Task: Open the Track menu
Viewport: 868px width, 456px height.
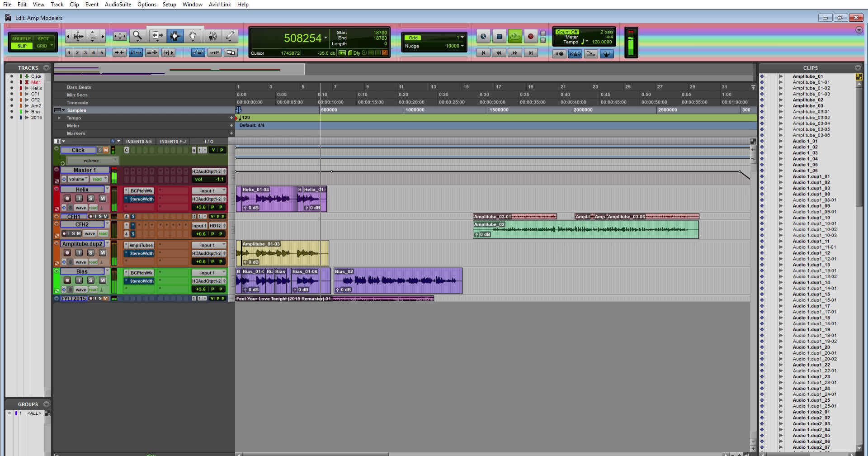Action: pos(57,4)
